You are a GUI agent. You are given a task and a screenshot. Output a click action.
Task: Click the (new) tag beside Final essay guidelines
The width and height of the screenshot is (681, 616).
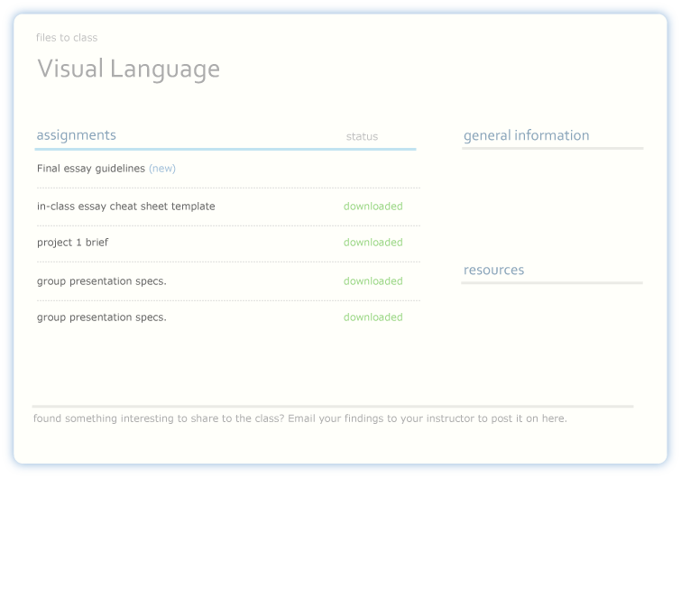coord(162,169)
